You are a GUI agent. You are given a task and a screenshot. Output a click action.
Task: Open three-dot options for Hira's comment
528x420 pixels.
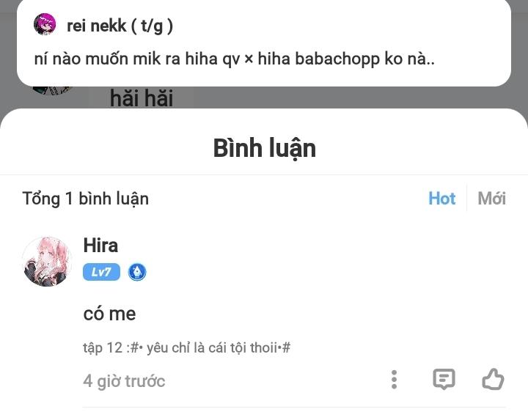pos(395,379)
